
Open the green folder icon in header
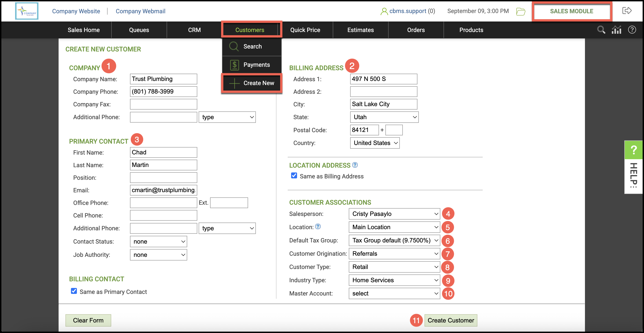click(x=520, y=11)
